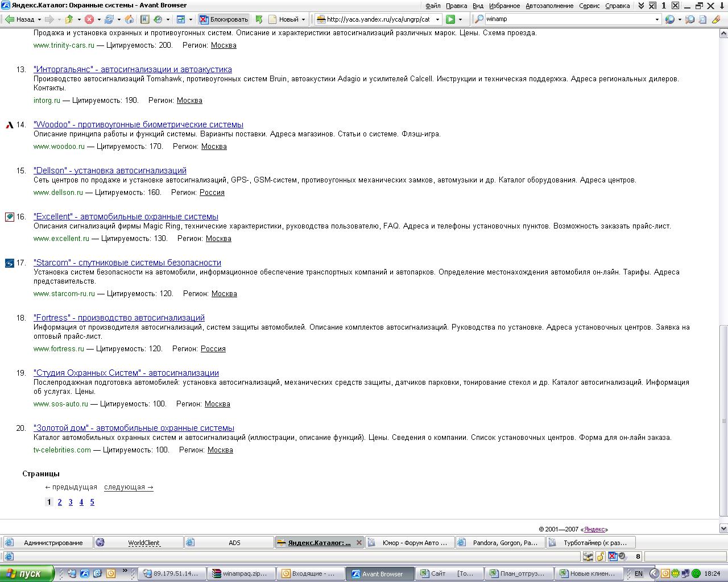Viewport: 728px width, 582px height.
Task: Refresh the page with the reload icon
Action: point(109,19)
